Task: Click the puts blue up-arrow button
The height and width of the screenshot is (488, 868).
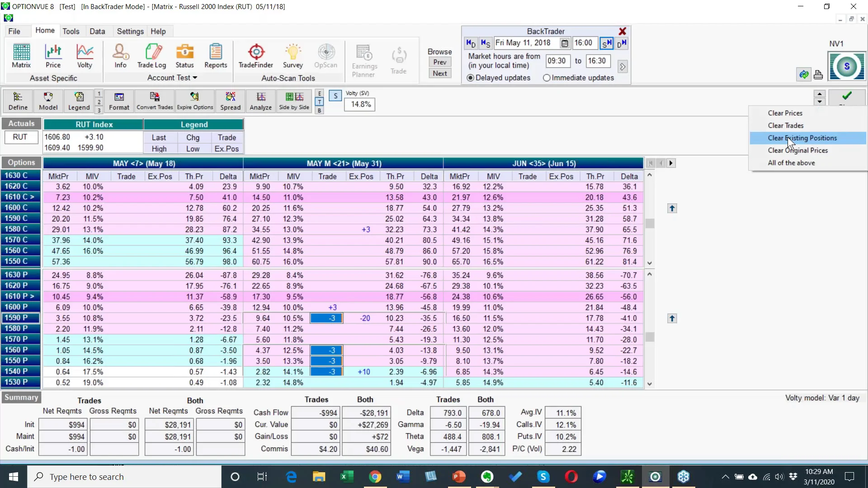Action: [672, 319]
